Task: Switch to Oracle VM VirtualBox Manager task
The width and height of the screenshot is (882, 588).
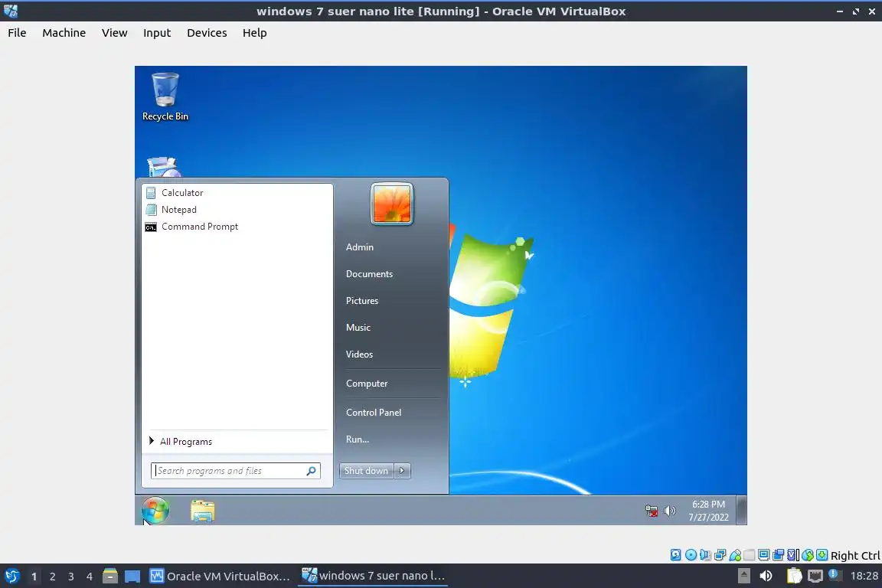Action: pyautogui.click(x=220, y=577)
